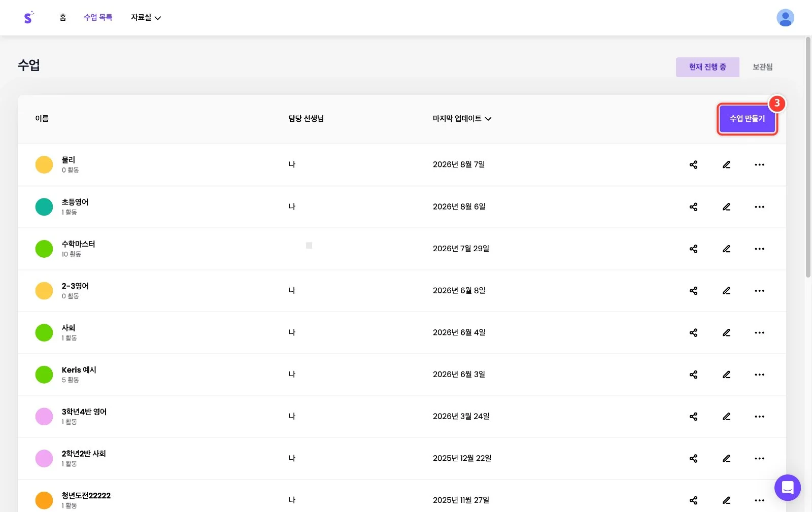Open more options for 초등영어

pos(759,207)
